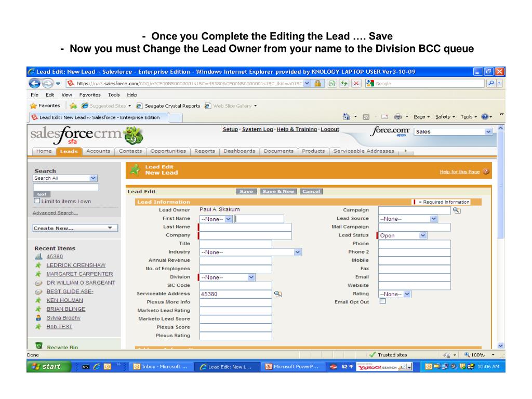Open the Lead Status dropdown
532x399 pixels.
403,235
